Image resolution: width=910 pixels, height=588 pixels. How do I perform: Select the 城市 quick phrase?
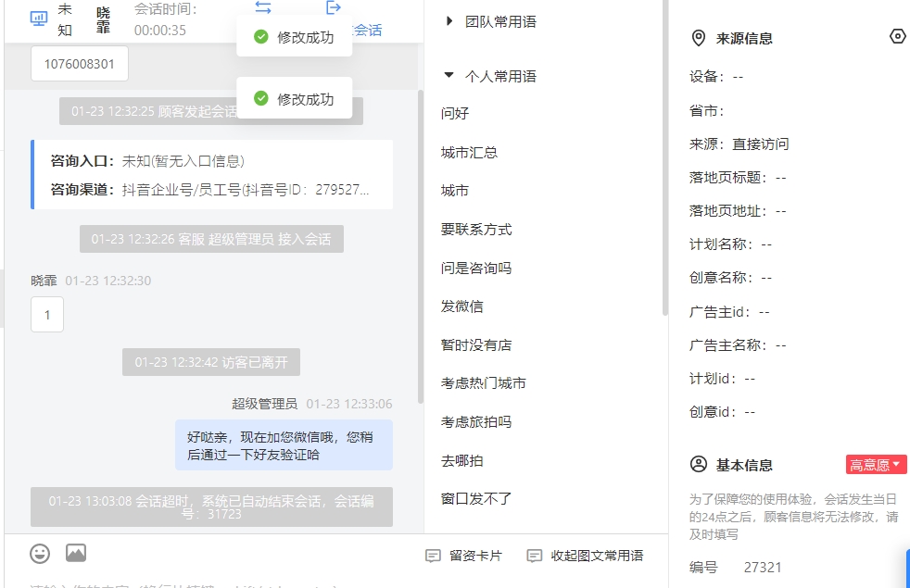click(x=455, y=190)
